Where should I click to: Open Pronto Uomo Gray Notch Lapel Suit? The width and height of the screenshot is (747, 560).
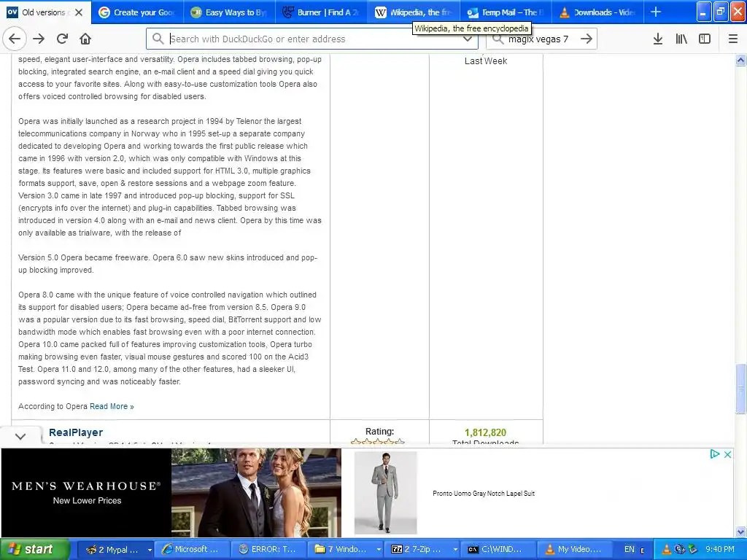coord(484,494)
